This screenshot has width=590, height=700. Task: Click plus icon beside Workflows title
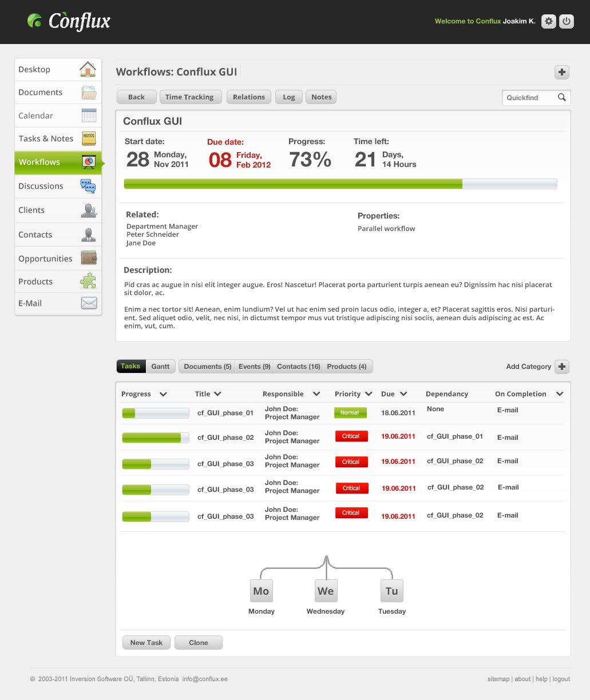562,72
